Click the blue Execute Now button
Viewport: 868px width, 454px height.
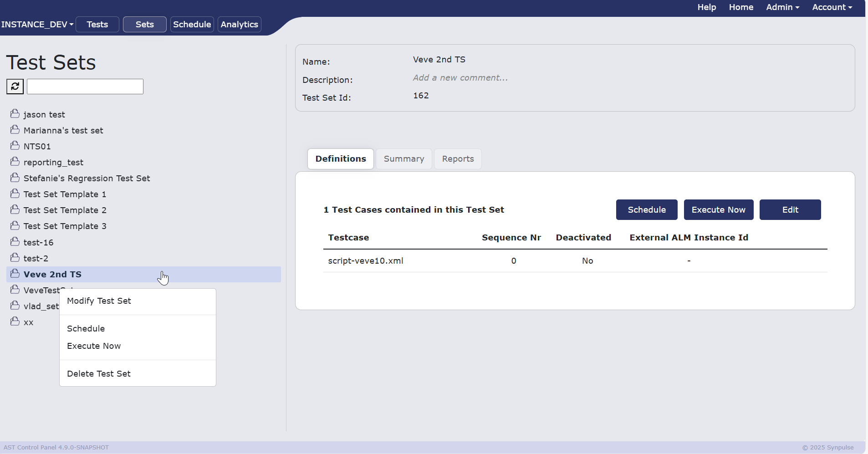point(719,210)
